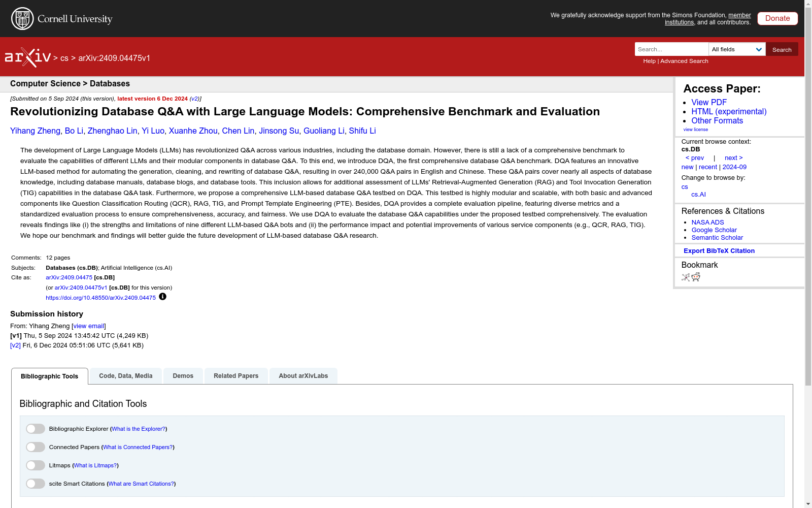Open the Help link
Screen dimensions: 812x508
[x=650, y=61]
